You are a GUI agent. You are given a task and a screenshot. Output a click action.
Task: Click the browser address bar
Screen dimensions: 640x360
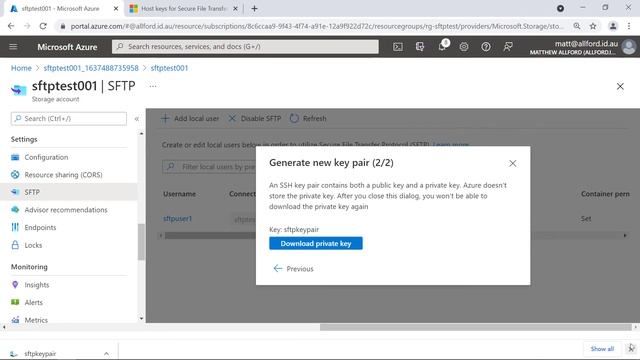316,26
